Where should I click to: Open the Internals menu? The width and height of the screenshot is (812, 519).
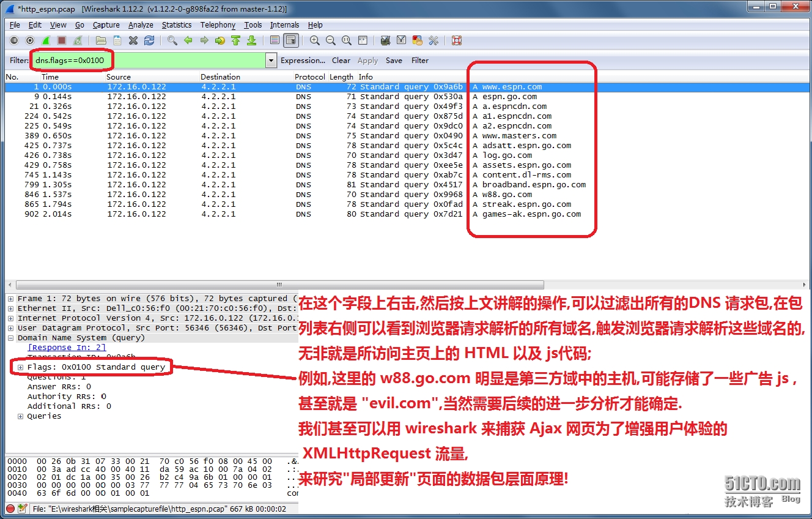pos(284,25)
